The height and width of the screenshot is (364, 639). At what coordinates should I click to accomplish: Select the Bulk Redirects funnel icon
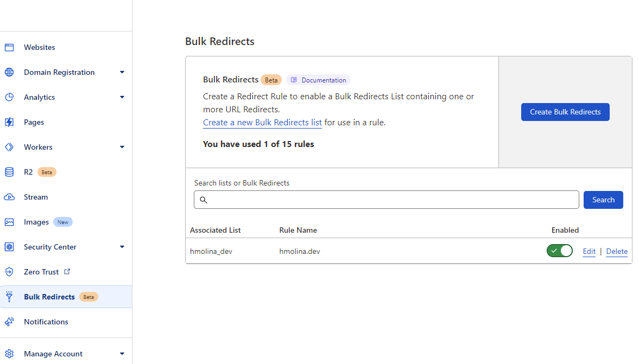tap(9, 297)
